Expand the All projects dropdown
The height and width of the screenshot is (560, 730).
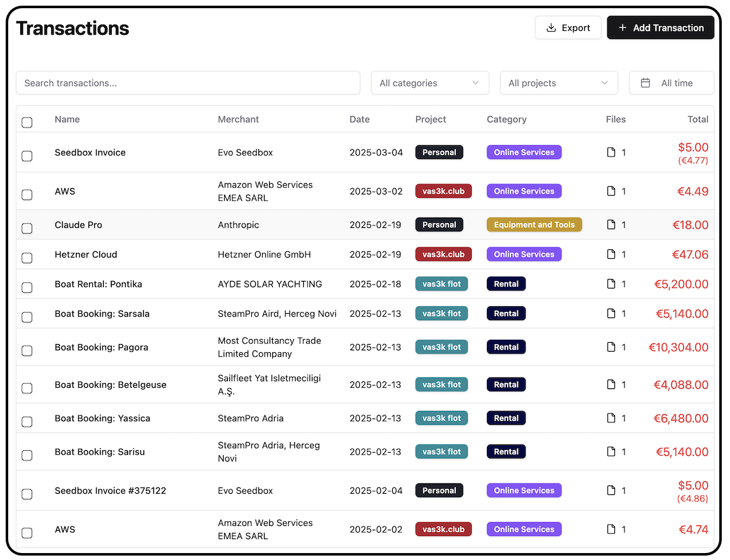point(559,83)
